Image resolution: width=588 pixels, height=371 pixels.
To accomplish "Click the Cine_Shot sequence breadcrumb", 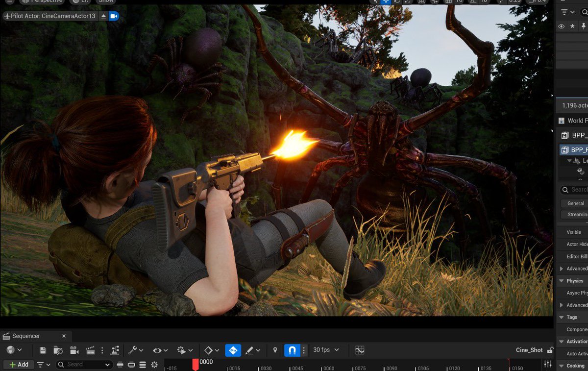I will coord(529,350).
